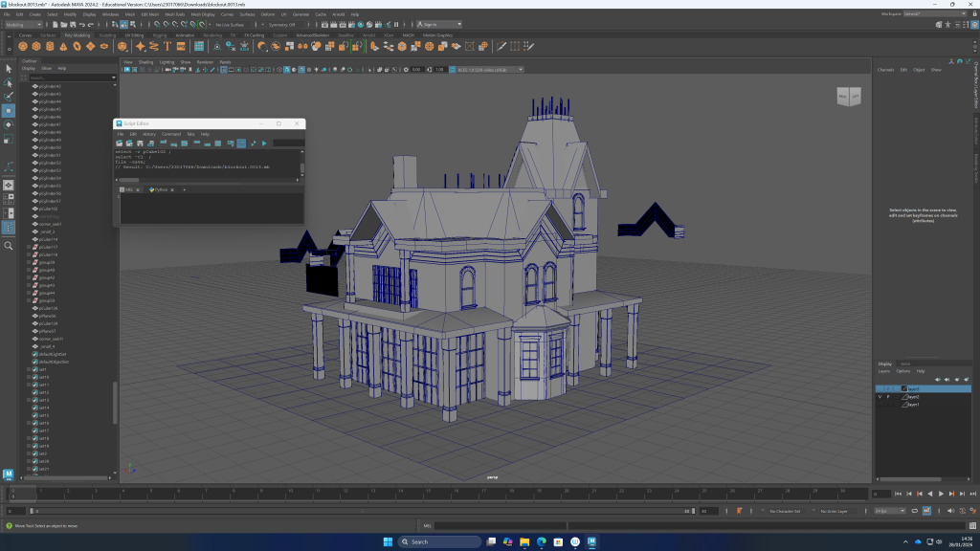Click the view cube in the viewport
This screenshot has height=551, width=980.
click(848, 96)
